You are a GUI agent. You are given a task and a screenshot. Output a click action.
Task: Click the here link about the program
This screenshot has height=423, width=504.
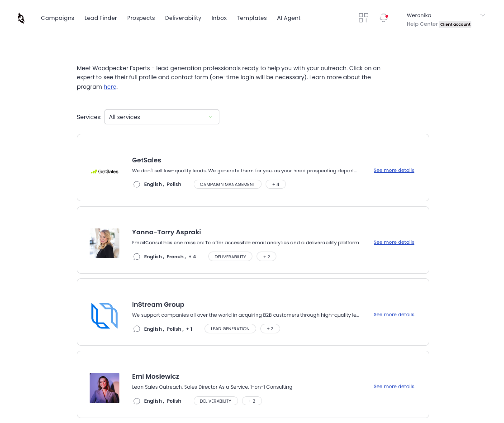click(x=110, y=87)
